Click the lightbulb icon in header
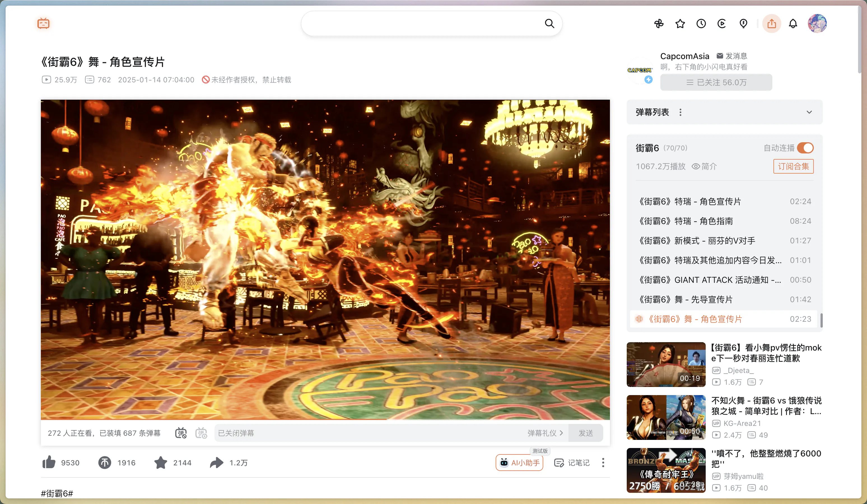The image size is (867, 504). [744, 24]
